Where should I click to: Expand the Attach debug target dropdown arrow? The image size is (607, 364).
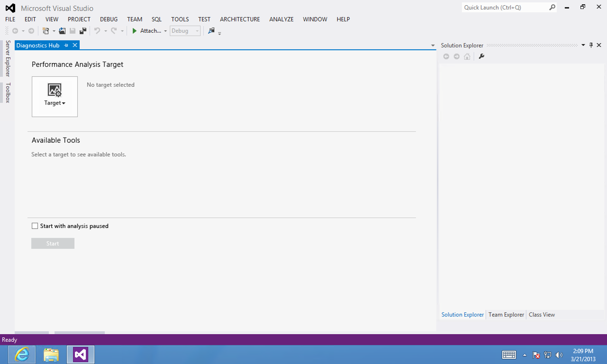pyautogui.click(x=165, y=31)
